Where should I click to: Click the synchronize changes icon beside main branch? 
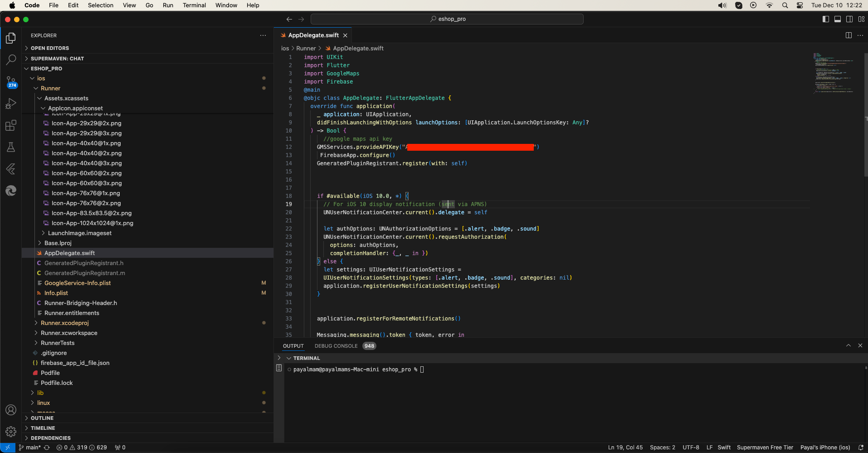(47, 448)
